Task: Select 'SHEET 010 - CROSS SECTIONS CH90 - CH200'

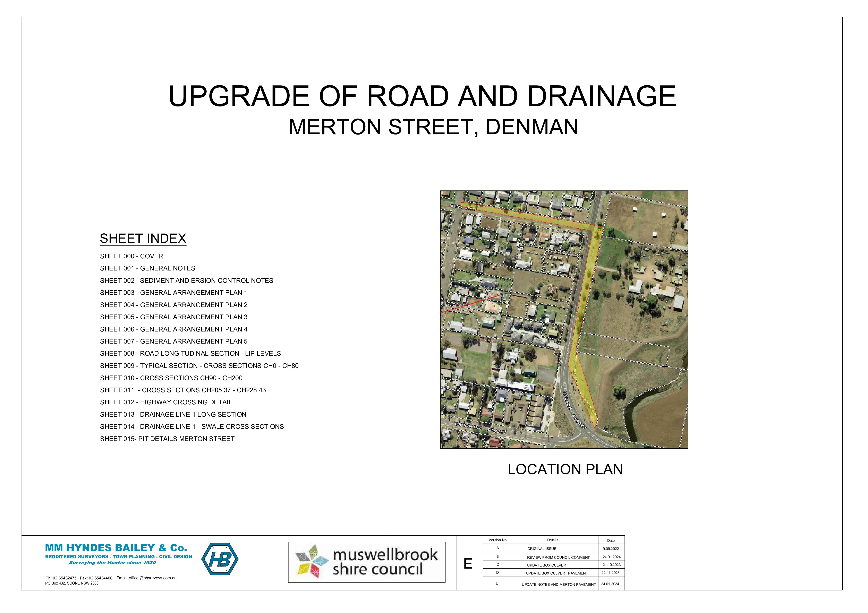Action: [x=171, y=378]
